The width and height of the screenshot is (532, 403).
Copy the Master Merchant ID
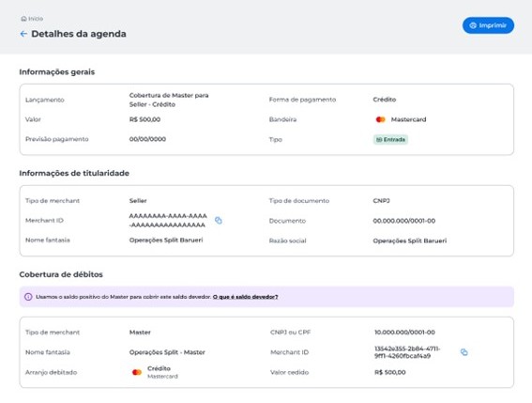pyautogui.click(x=464, y=352)
